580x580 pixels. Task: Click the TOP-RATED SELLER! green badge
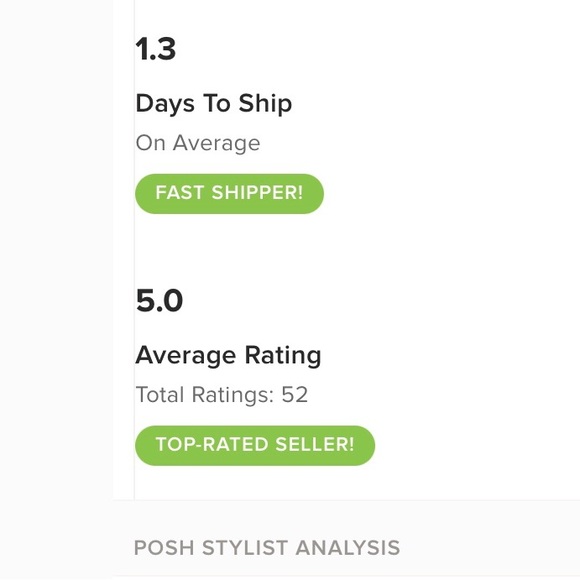(255, 445)
